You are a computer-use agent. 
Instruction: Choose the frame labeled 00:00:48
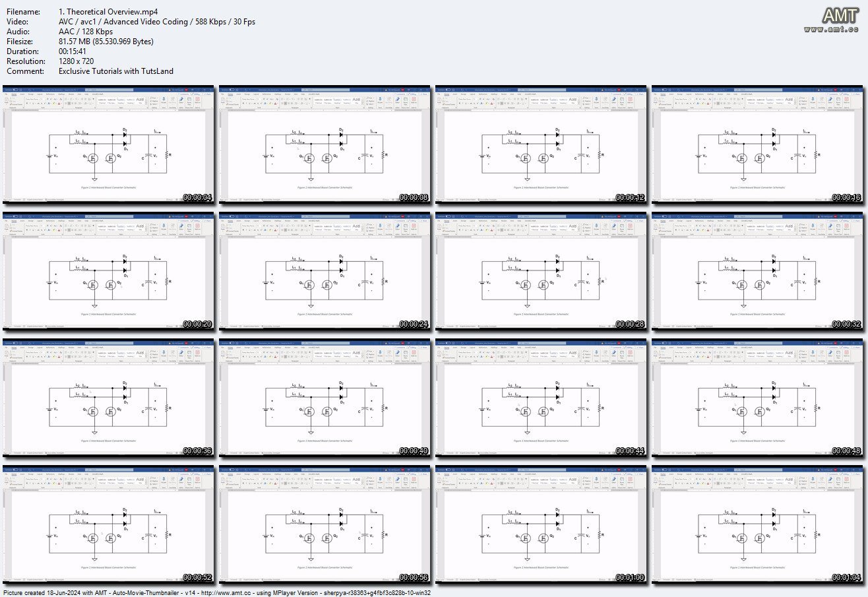tap(758, 398)
